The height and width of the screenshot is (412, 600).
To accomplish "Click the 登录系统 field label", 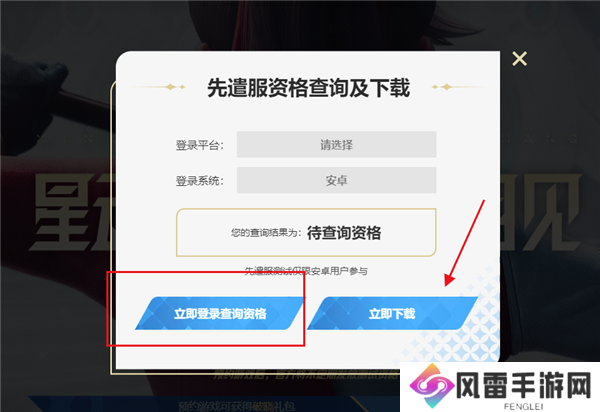I will pos(199,181).
